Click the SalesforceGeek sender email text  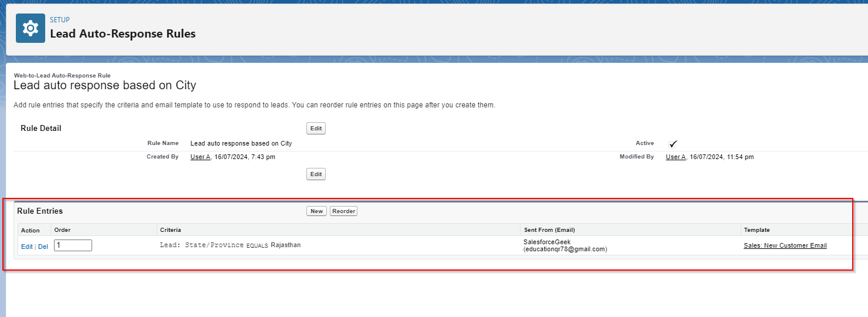coord(565,245)
